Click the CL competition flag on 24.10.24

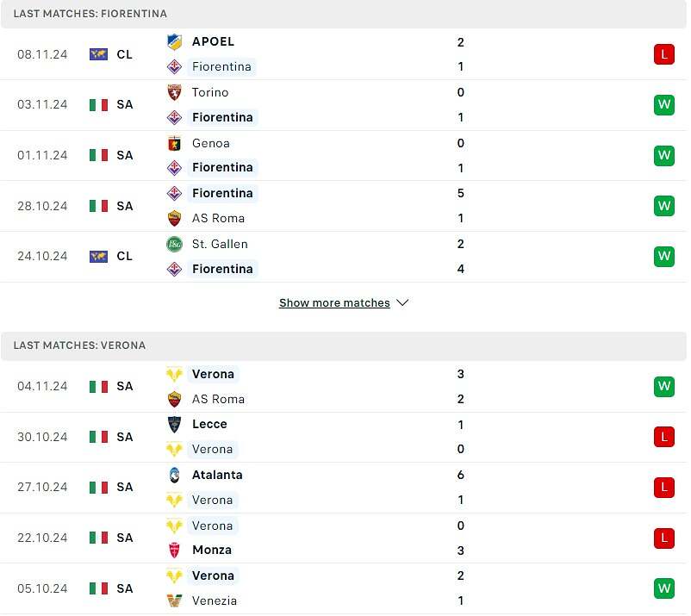click(98, 257)
